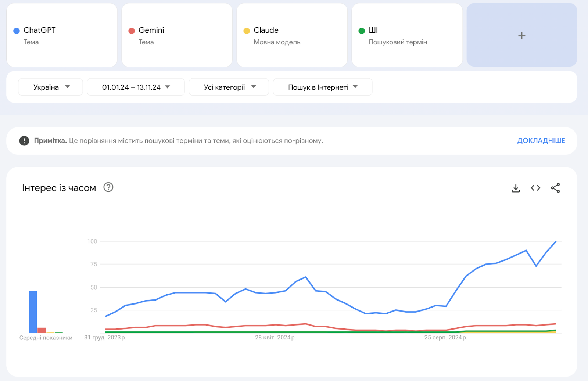Viewport: 588px width, 381px height.
Task: Open the Пошук в Інтернеті dropdown
Action: [323, 87]
